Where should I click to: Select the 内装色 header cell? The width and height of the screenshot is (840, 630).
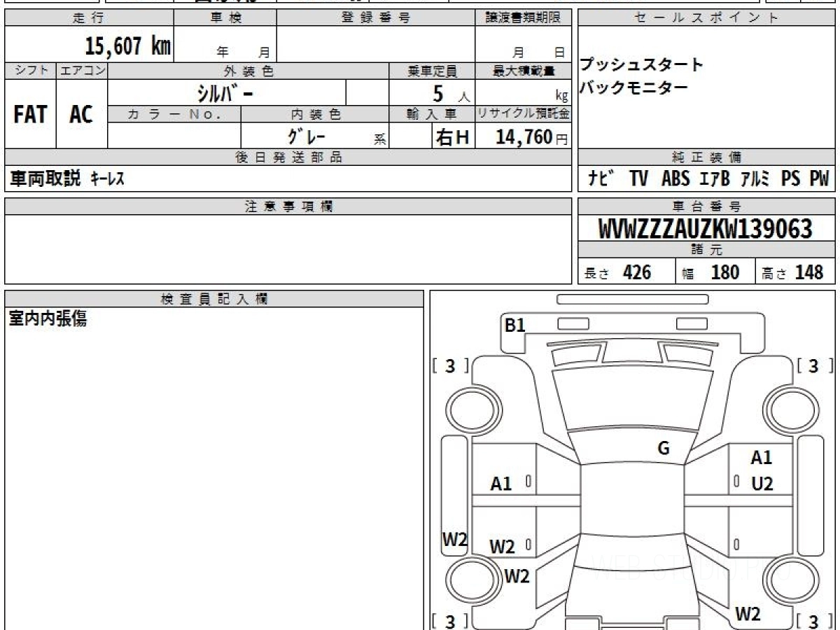315,114
